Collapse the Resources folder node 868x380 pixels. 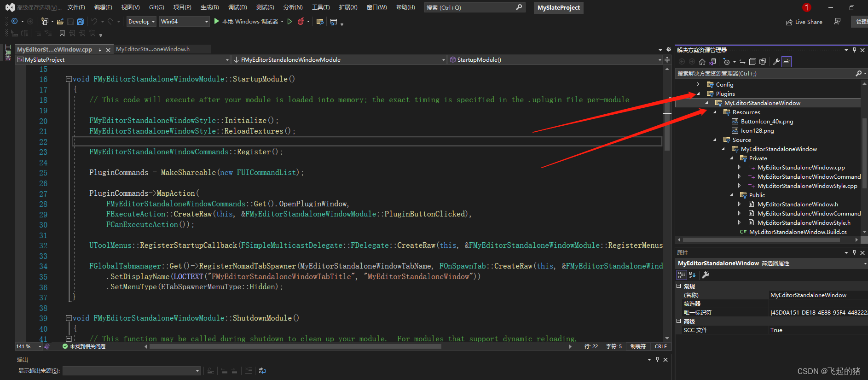(715, 112)
